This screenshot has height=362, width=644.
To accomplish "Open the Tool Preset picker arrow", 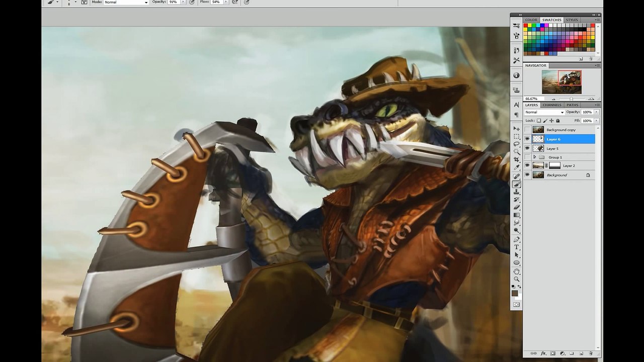I will pos(57,2).
